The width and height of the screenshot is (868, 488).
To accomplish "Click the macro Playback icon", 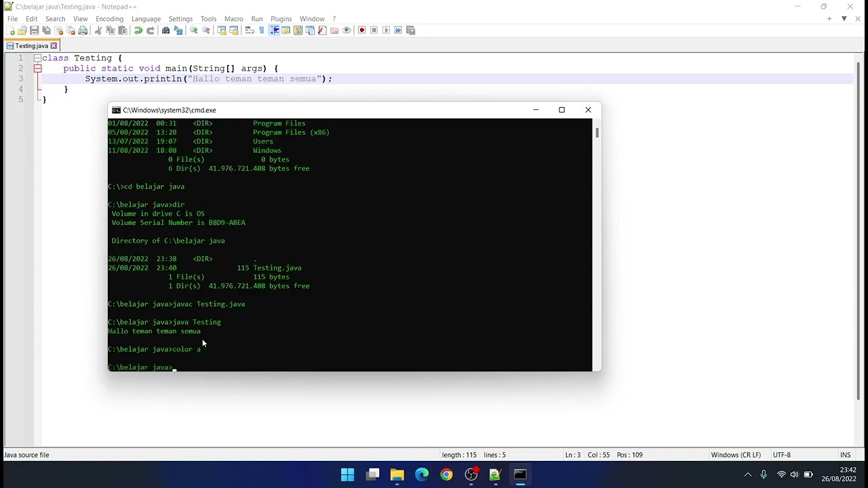I will coord(386,30).
